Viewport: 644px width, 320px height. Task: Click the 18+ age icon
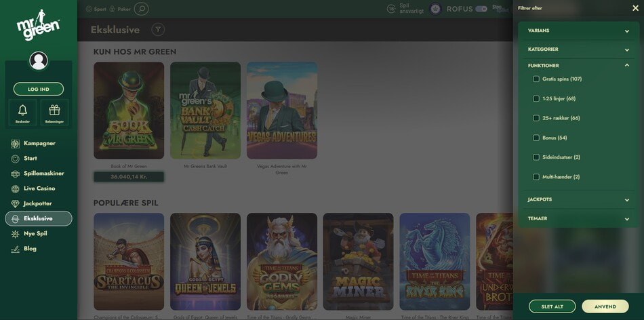click(392, 9)
